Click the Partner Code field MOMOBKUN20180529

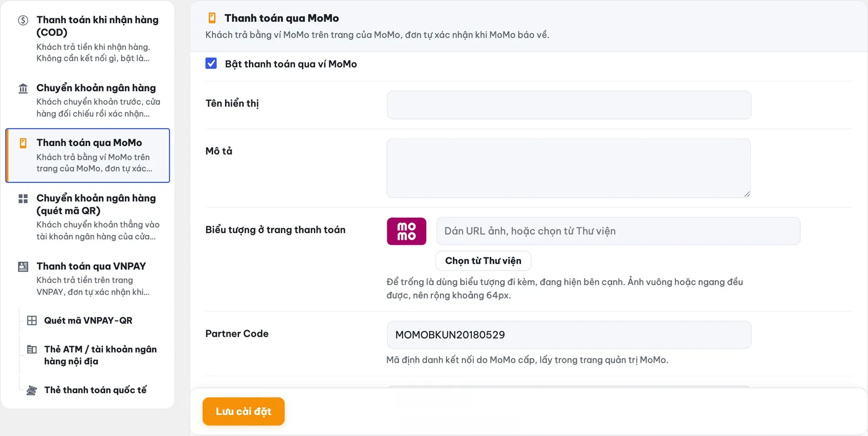[569, 335]
